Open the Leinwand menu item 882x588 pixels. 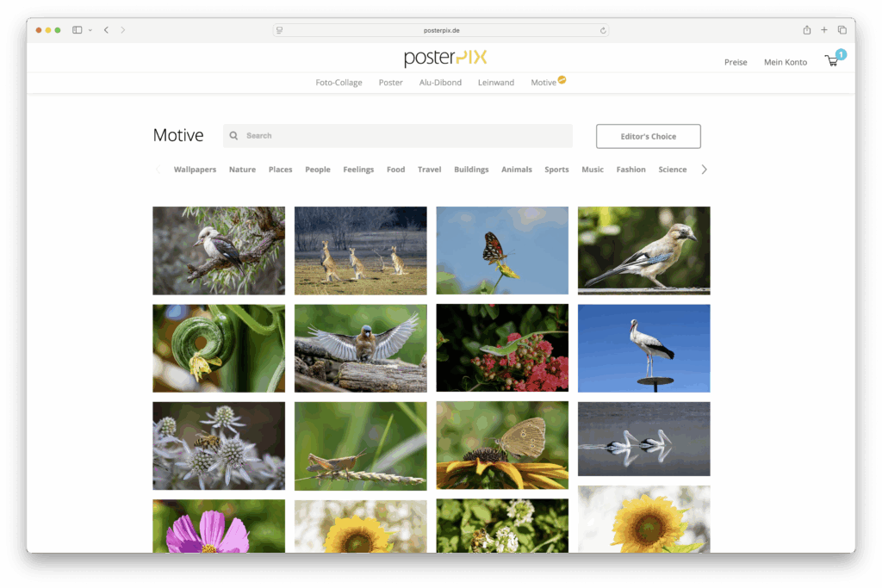coord(495,82)
